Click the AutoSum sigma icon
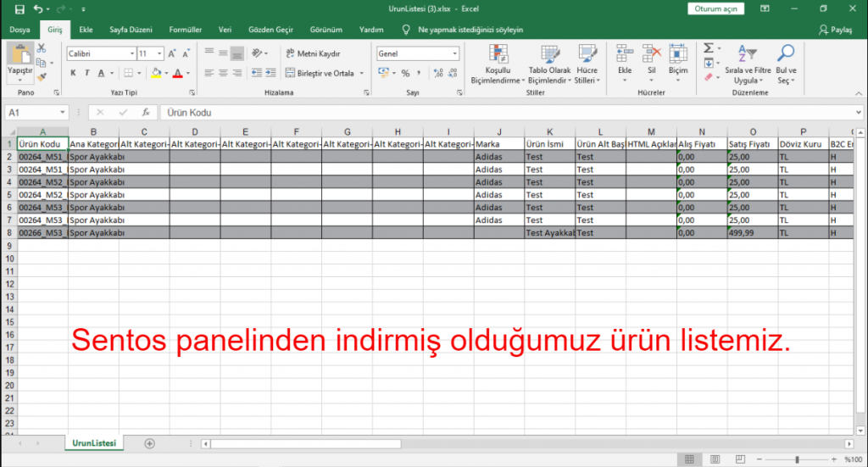 pyautogui.click(x=709, y=49)
